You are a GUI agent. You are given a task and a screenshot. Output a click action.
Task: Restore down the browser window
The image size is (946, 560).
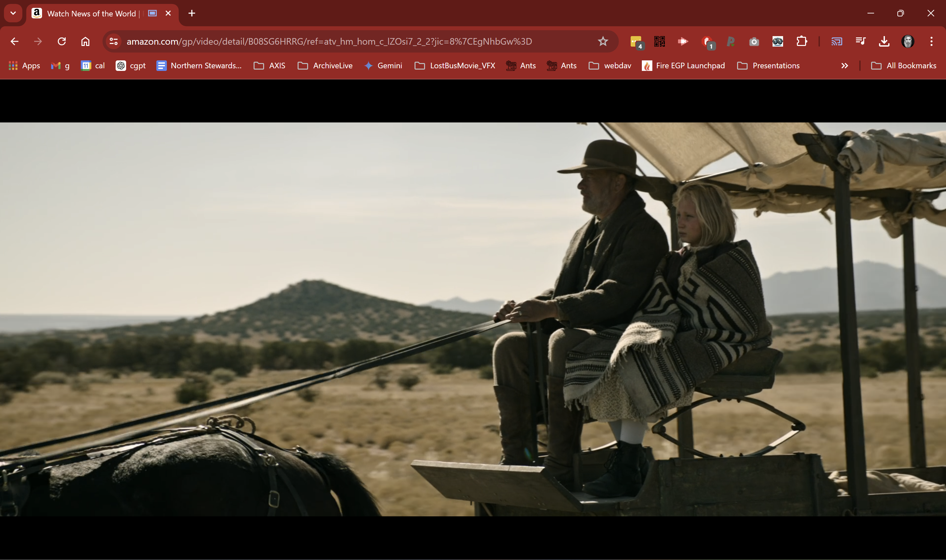click(900, 13)
